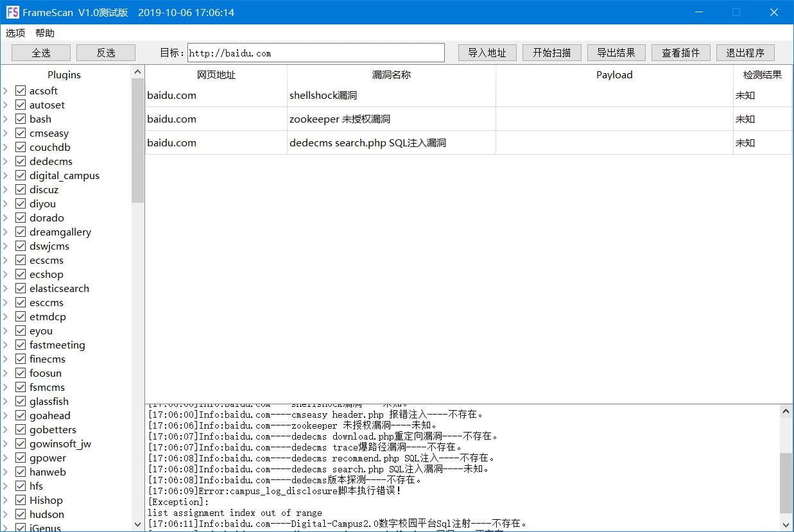The height and width of the screenshot is (532, 794).
Task: Disable the couchdb plugin checkbox
Action: pyautogui.click(x=21, y=147)
